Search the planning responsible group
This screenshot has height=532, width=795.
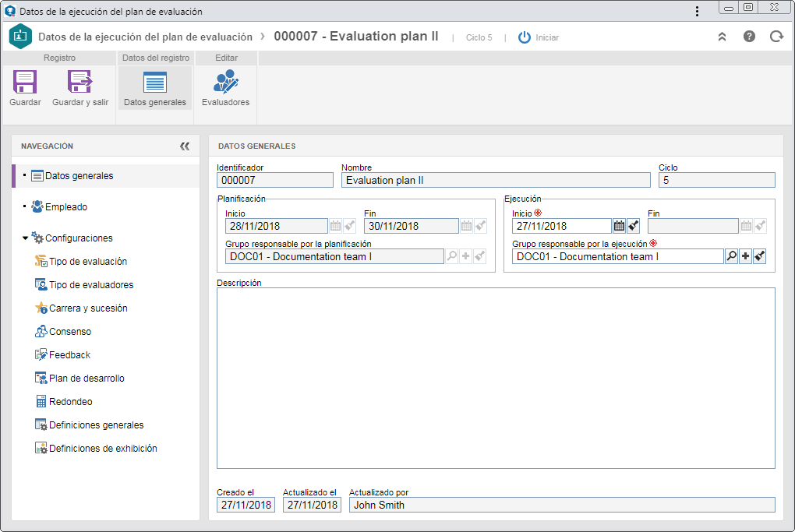click(452, 256)
